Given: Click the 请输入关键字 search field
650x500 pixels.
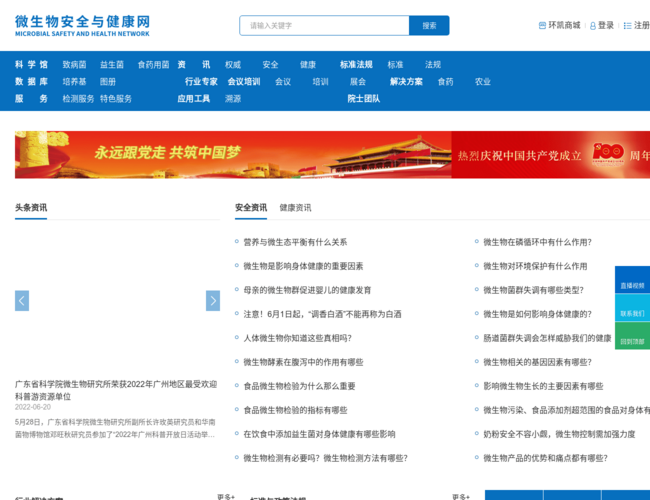Looking at the screenshot, I should coord(324,26).
